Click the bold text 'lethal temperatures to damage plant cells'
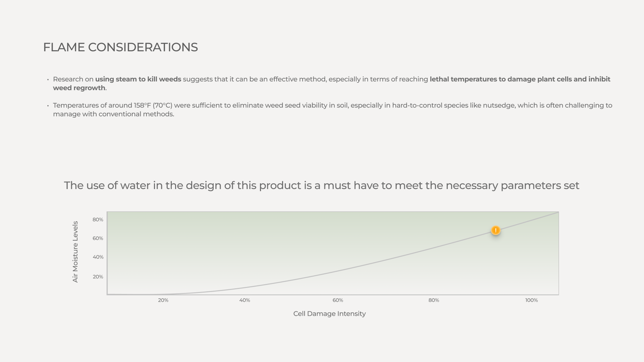Viewport: 644px width, 362px height. [x=501, y=79]
